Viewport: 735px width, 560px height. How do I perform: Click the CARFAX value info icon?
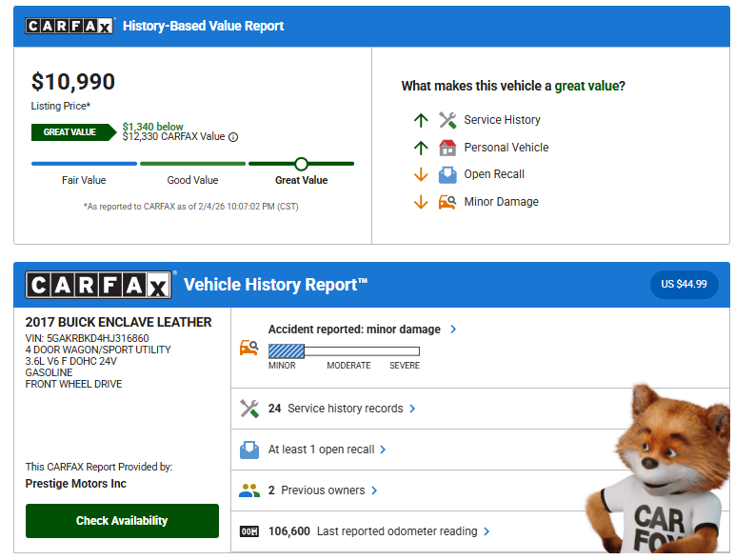tap(233, 137)
